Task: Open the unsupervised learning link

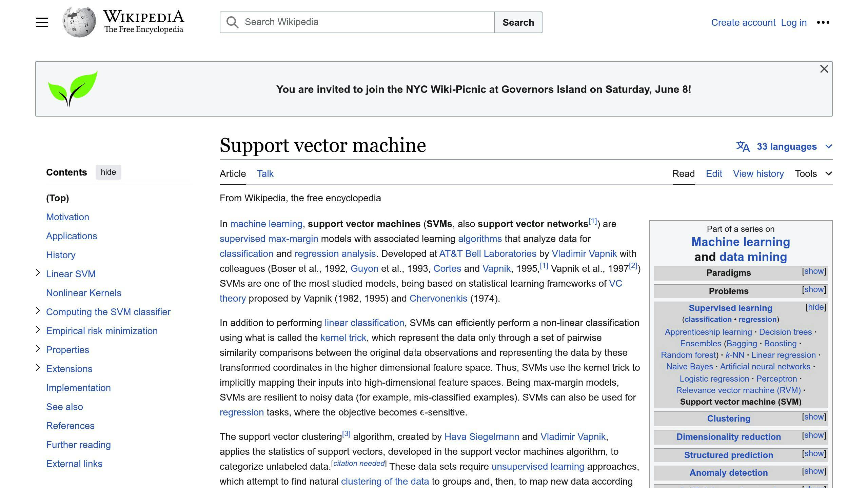Action: click(x=538, y=466)
